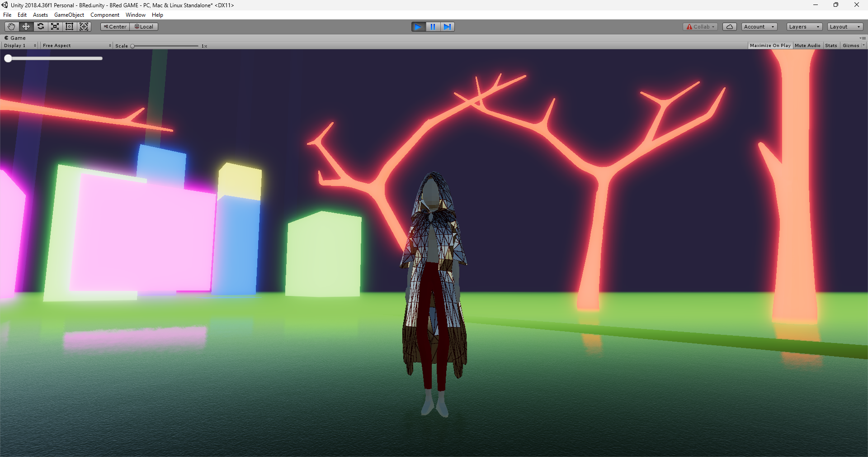Open the Layout dropdown
The height and width of the screenshot is (457, 868).
pos(844,27)
